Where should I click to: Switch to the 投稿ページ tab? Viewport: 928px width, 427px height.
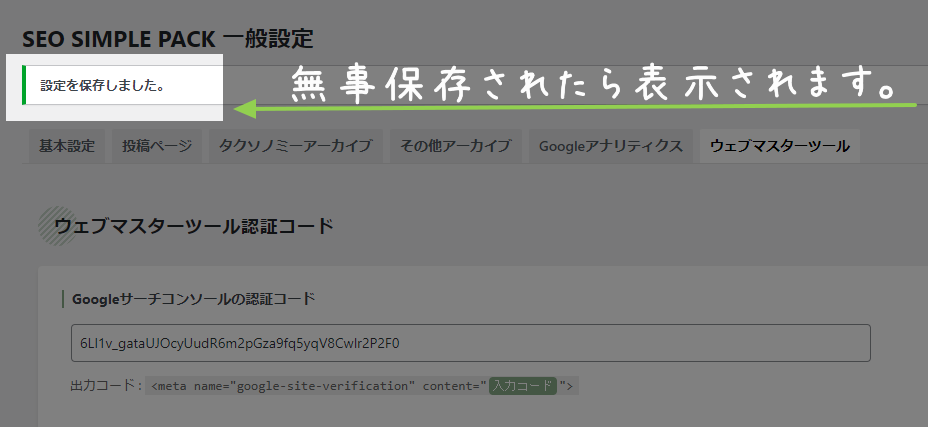point(157,146)
